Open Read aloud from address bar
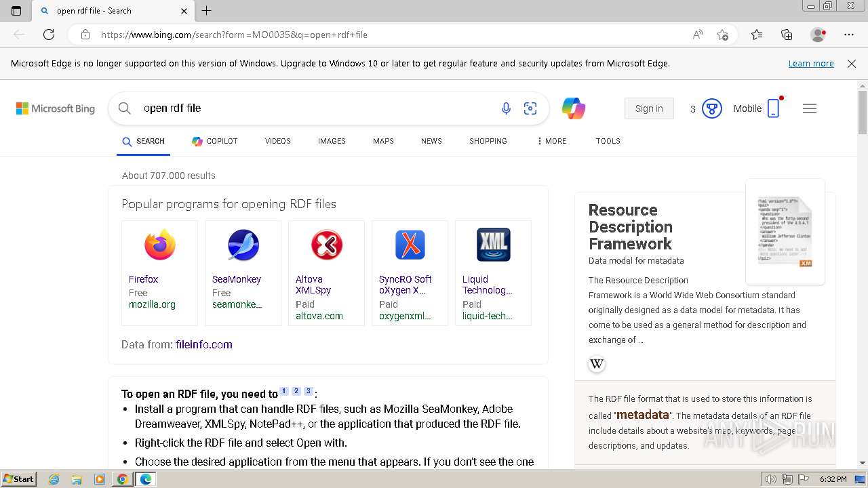Viewport: 868px width, 488px height. click(698, 35)
